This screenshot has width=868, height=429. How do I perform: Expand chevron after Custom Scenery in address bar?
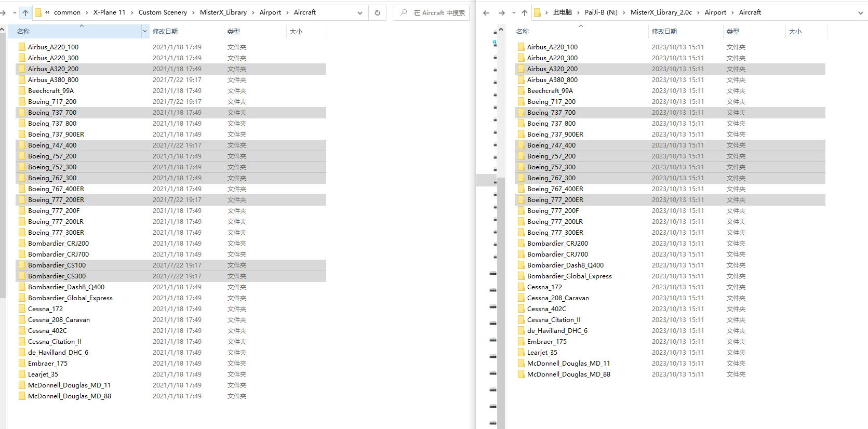[x=194, y=12]
